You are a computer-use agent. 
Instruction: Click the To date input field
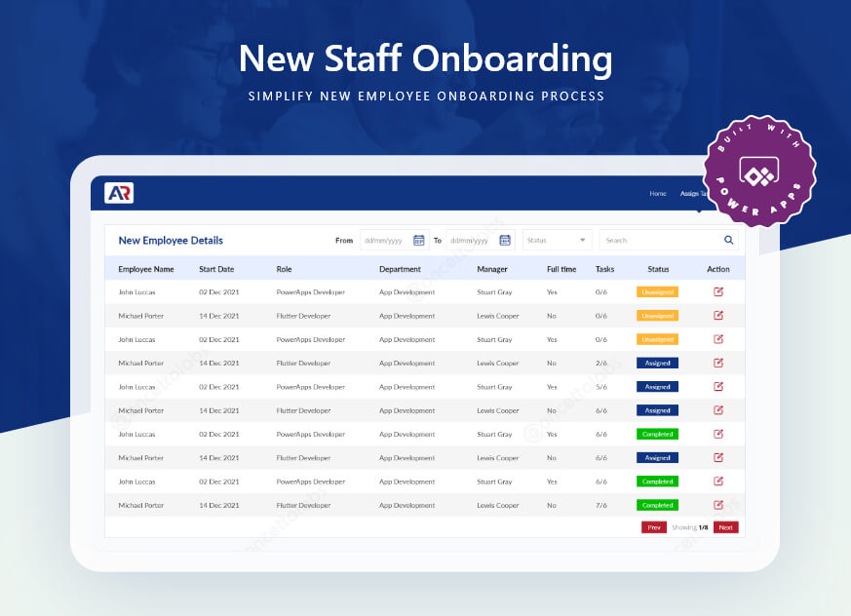481,240
